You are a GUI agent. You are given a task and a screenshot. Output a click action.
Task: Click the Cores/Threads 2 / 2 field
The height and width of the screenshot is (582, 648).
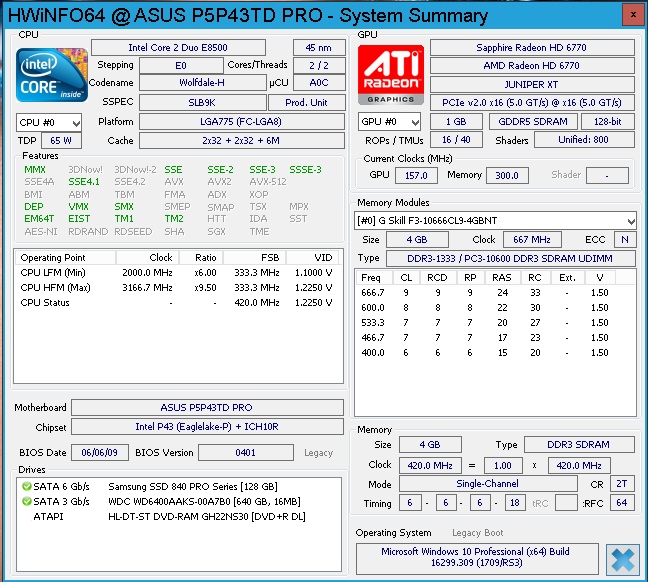tap(319, 65)
